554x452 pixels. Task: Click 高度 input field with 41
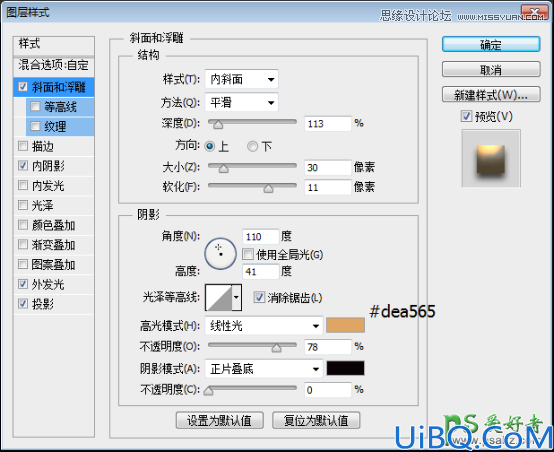click(x=261, y=271)
